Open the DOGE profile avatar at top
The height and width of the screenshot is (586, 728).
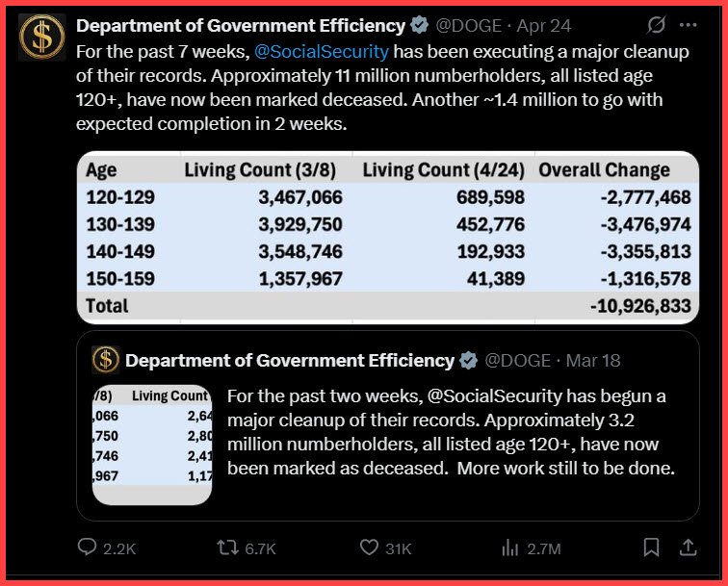42,38
